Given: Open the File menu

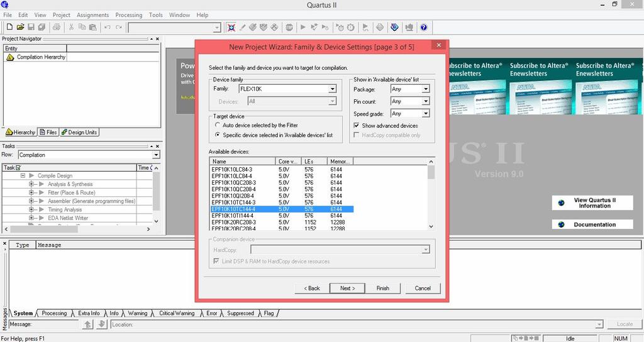Looking at the screenshot, I should [x=8, y=15].
